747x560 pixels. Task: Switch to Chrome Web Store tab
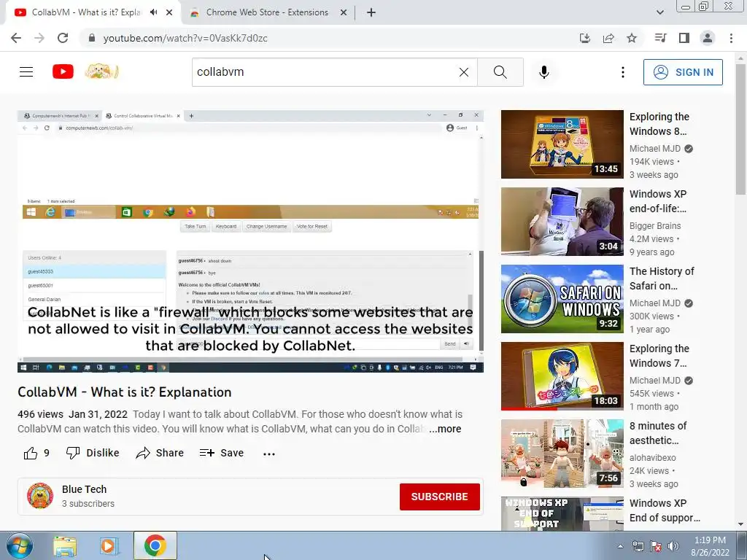pos(267,12)
